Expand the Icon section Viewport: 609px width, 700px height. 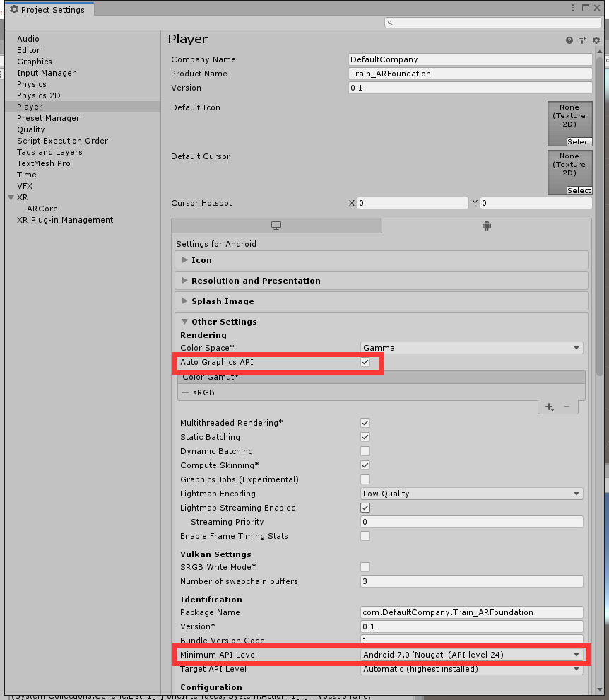pyautogui.click(x=382, y=260)
